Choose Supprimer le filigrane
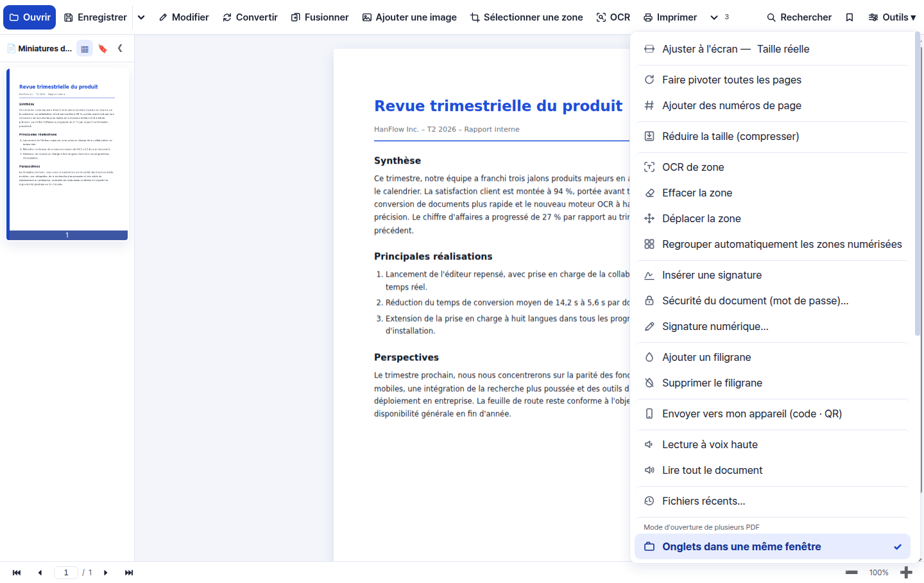Image resolution: width=924 pixels, height=583 pixels. tap(773, 383)
